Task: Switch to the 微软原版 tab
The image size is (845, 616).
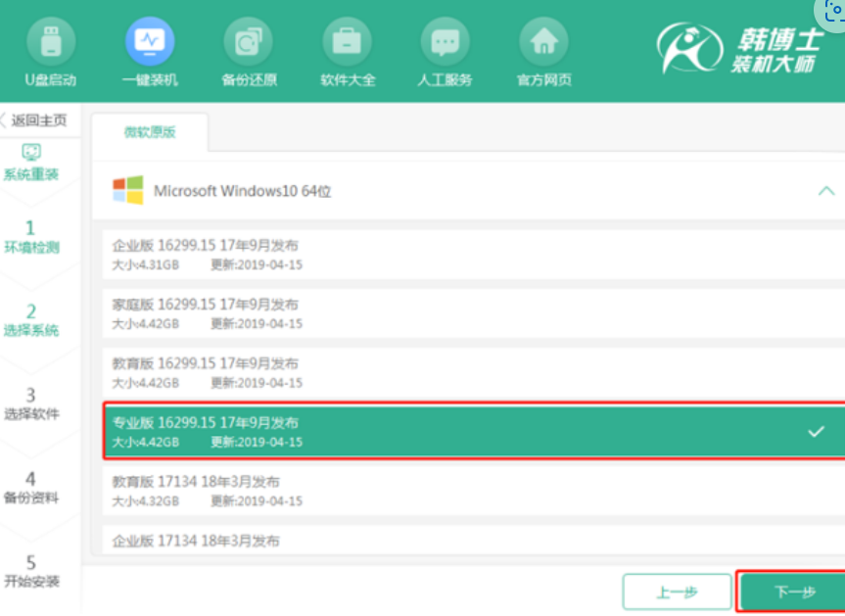Action: 150,132
